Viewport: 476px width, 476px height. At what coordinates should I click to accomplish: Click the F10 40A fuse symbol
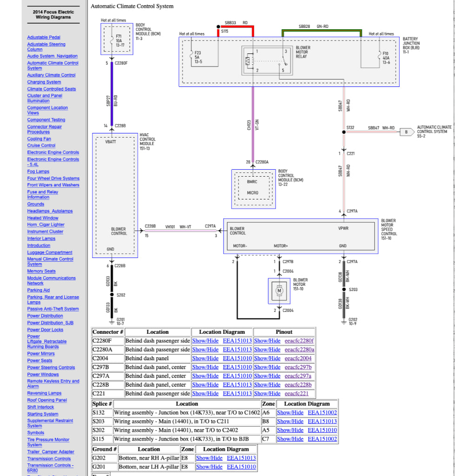[378, 58]
